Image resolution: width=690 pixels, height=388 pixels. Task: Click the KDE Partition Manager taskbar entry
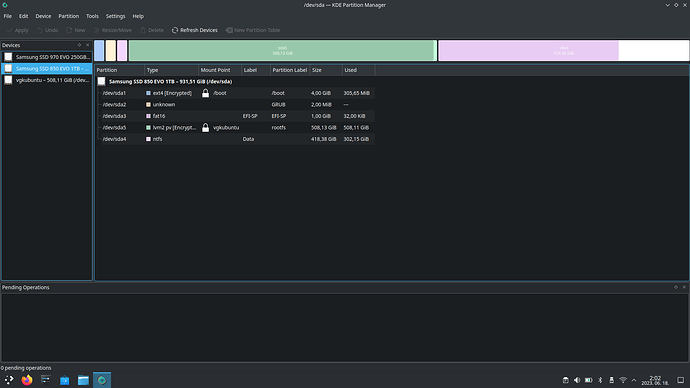pyautogui.click(x=102, y=380)
